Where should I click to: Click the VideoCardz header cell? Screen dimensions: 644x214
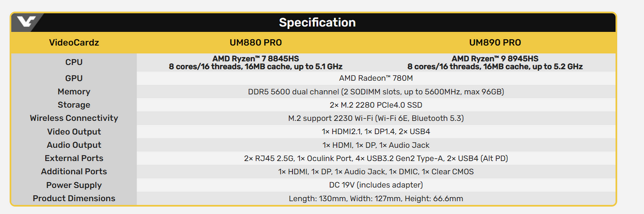(74, 43)
